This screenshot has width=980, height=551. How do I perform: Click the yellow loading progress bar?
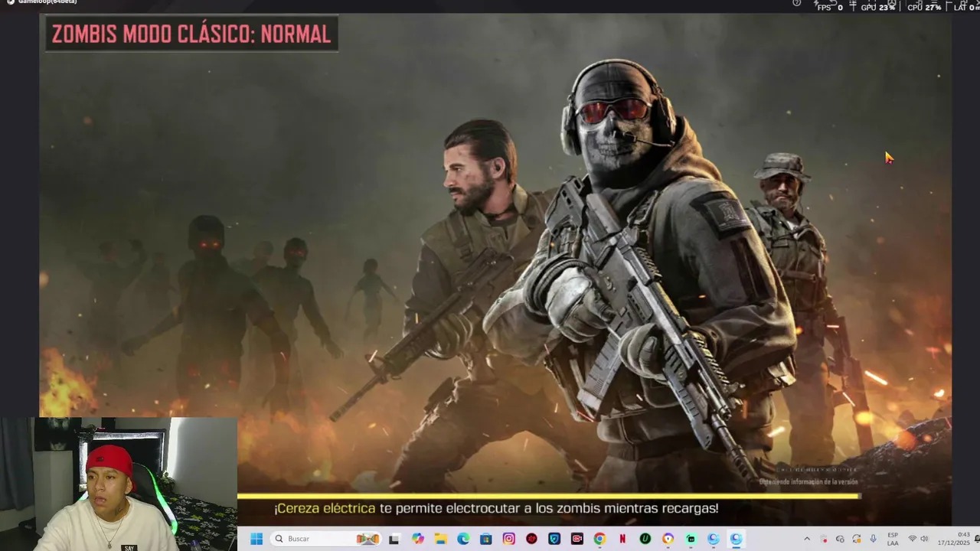coord(548,496)
